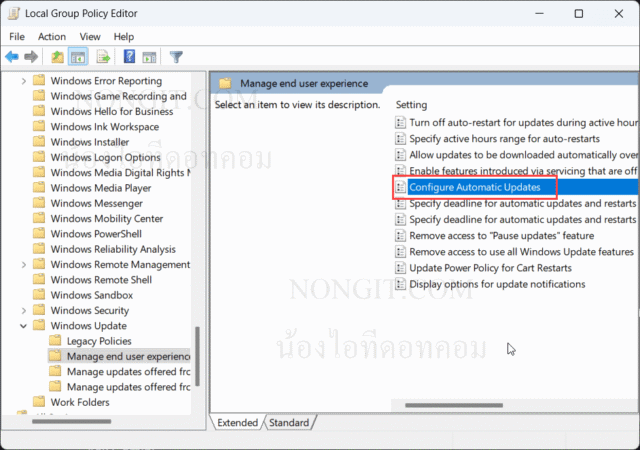The image size is (640, 450).
Task: Switch to the Extended tab
Action: tap(238, 422)
